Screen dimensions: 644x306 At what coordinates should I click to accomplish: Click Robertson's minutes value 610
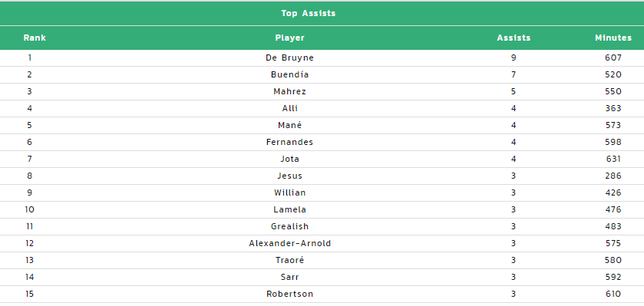point(613,294)
